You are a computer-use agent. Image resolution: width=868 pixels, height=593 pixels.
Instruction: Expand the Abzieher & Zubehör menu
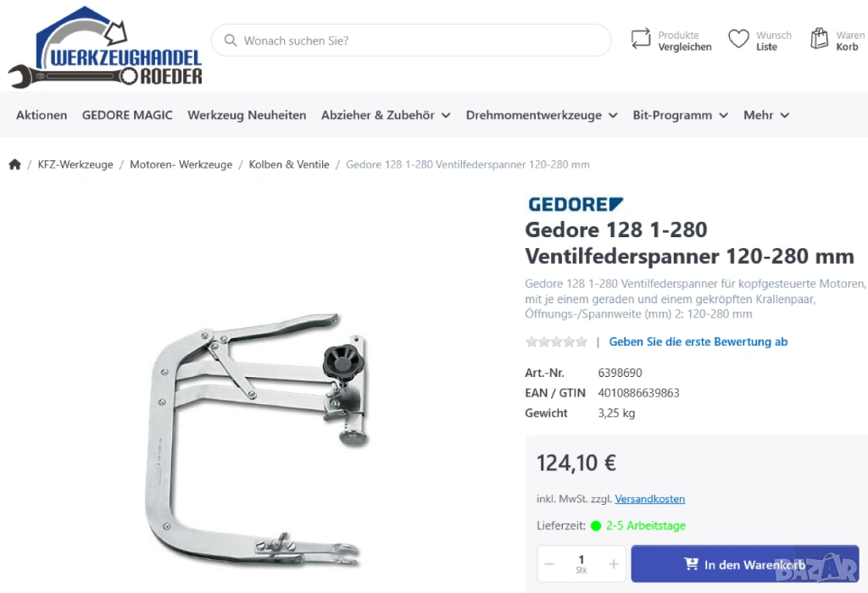pyautogui.click(x=386, y=115)
